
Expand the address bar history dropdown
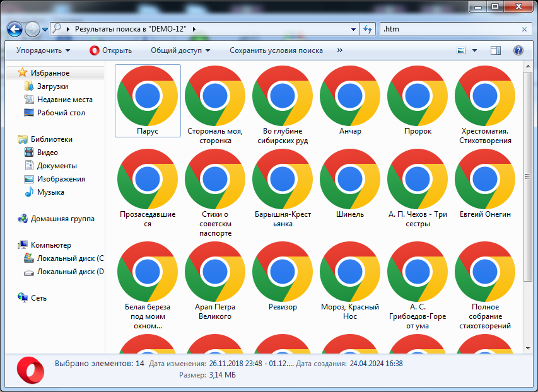[353, 30]
